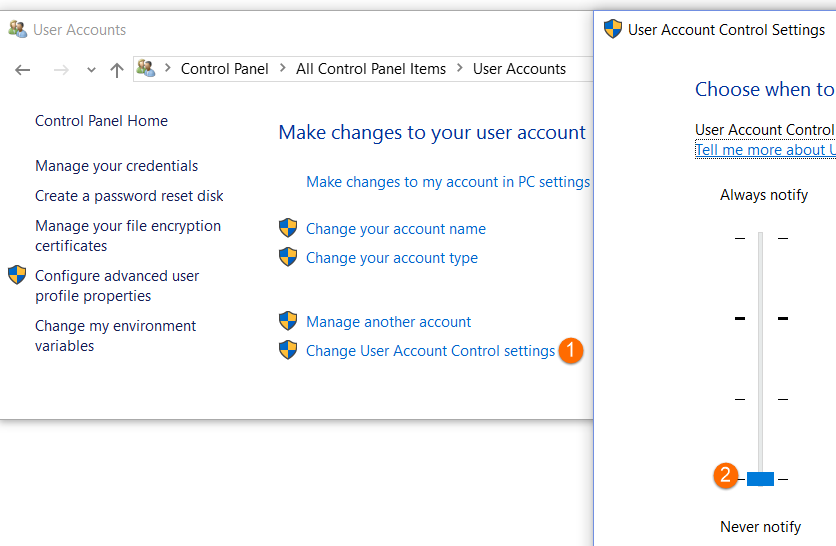Click shield icon beside Configure advanced user
The image size is (836, 546).
[x=17, y=275]
